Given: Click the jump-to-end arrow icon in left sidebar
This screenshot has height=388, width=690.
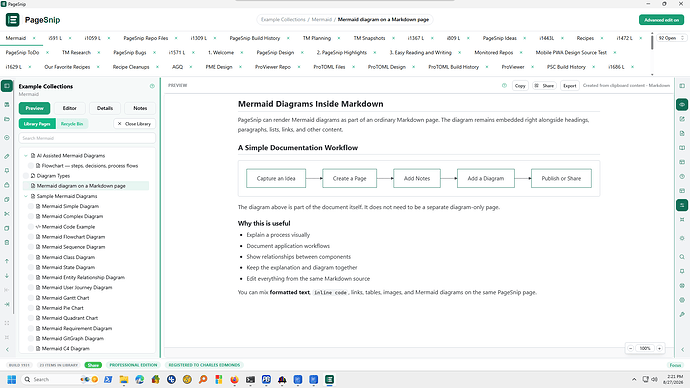Looking at the screenshot, I should pyautogui.click(x=7, y=304).
